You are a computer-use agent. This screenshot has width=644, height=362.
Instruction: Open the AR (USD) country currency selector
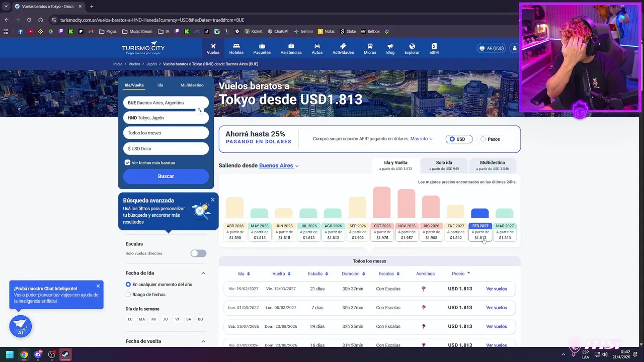tap(491, 48)
